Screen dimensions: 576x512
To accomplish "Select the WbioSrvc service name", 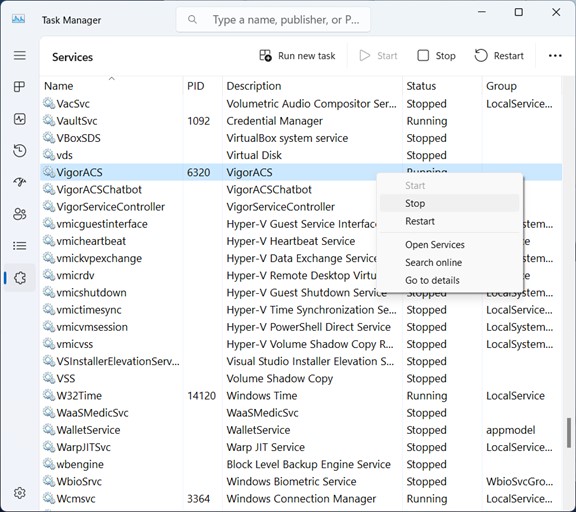I will (79, 481).
